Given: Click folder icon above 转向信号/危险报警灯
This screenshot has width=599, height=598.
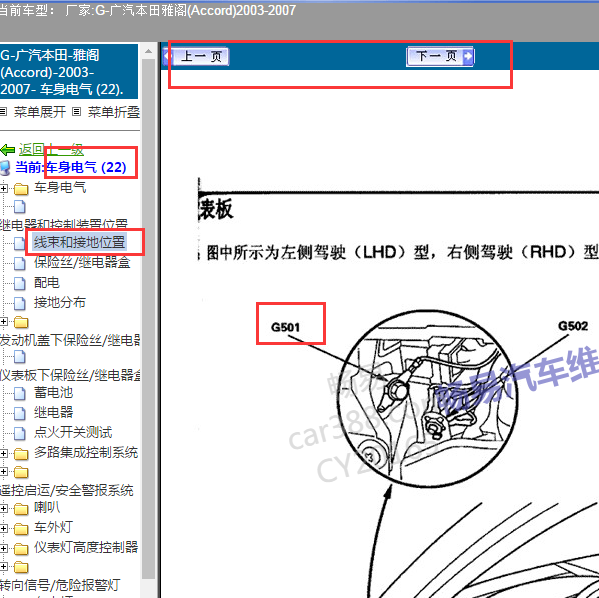Looking at the screenshot, I should click(21, 567).
